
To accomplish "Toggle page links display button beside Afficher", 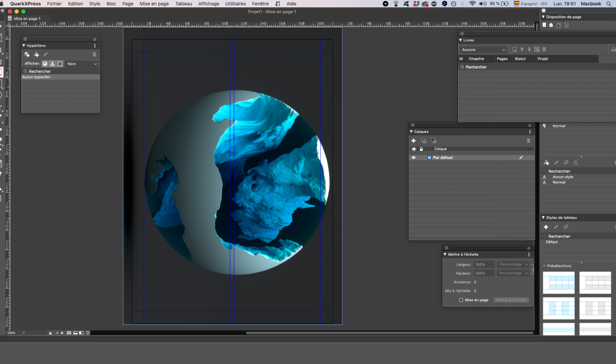I will click(x=60, y=64).
